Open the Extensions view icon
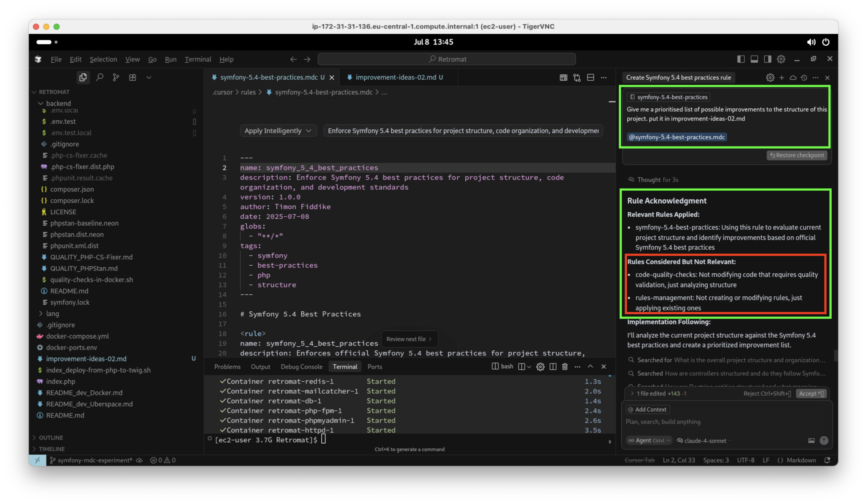 point(132,77)
